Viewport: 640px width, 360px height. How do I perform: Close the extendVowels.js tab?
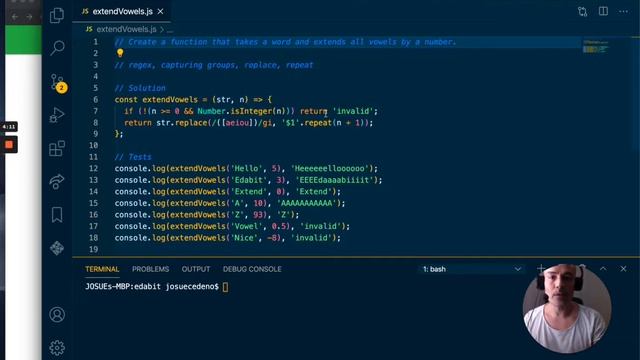coord(160,11)
